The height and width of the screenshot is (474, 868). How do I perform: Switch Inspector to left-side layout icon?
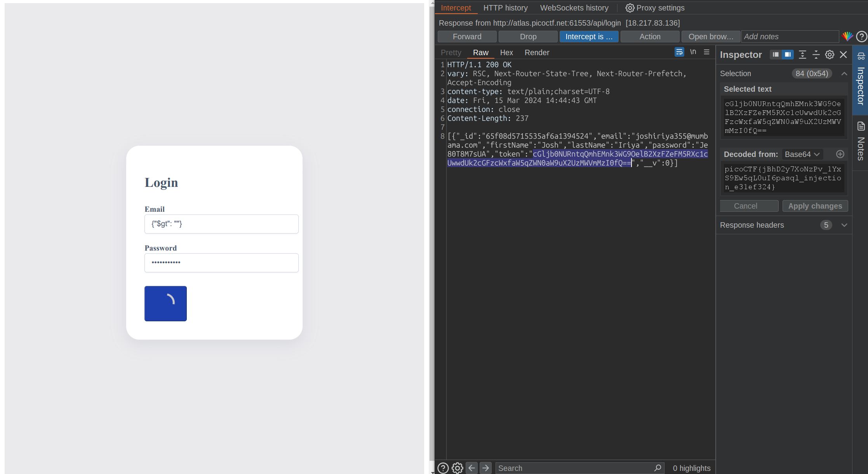click(776, 55)
